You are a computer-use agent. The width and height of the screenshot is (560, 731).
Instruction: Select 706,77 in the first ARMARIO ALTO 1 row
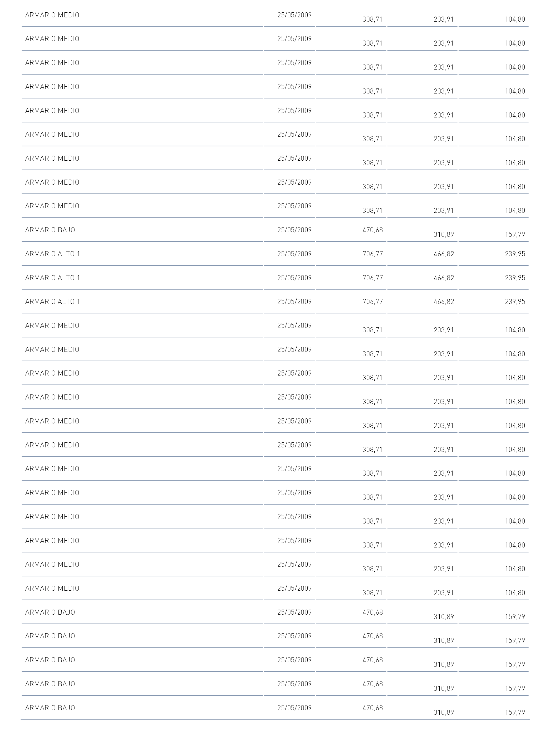pyautogui.click(x=373, y=254)
